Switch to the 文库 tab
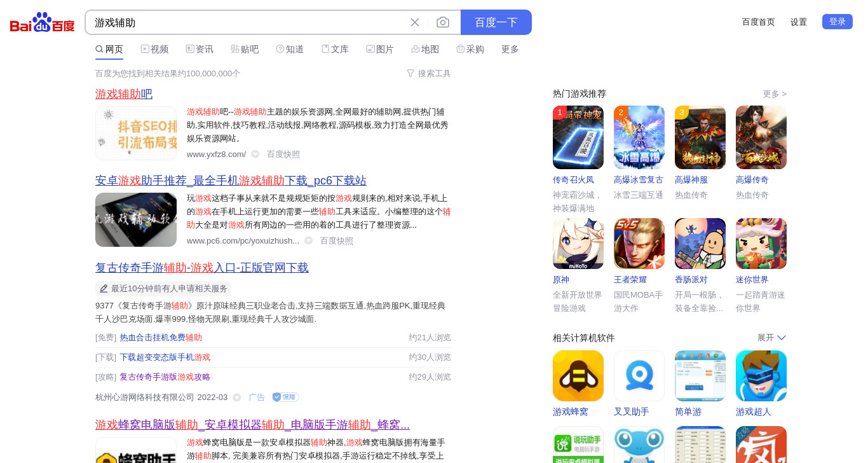 tap(335, 49)
